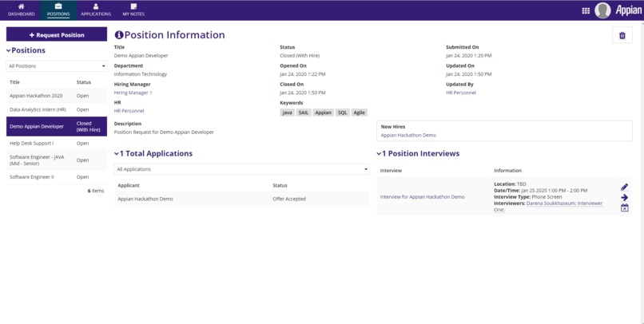Open the Hiring Manager 1 link

pos(133,93)
